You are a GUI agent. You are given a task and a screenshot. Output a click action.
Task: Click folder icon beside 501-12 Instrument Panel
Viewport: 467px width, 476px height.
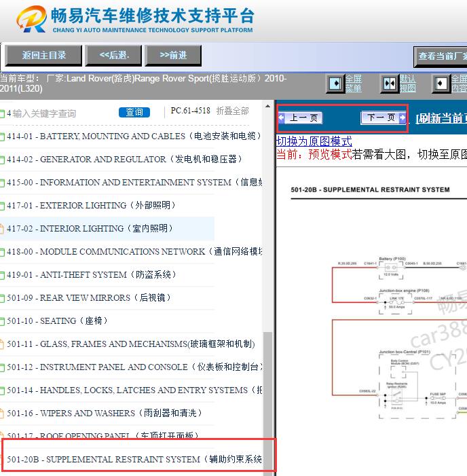2,367
